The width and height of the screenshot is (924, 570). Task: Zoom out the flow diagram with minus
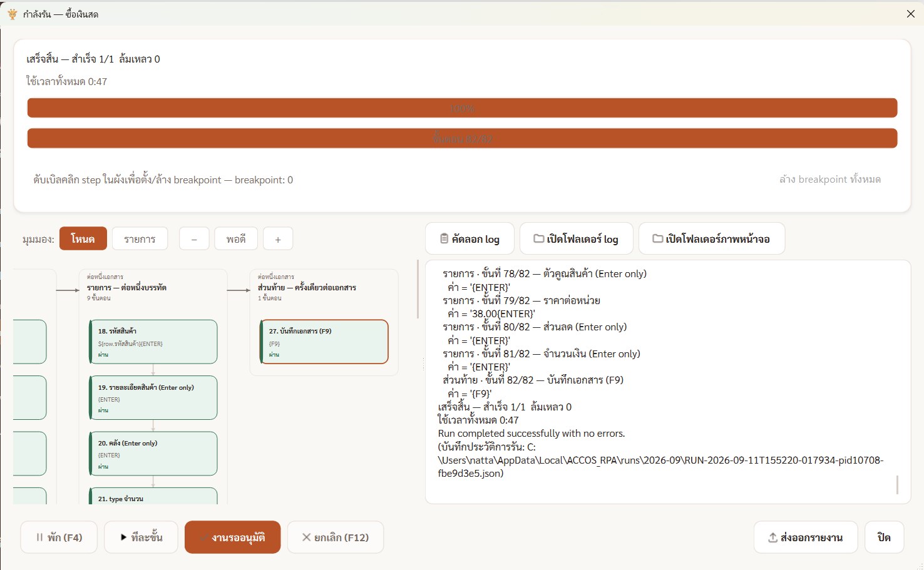click(195, 238)
